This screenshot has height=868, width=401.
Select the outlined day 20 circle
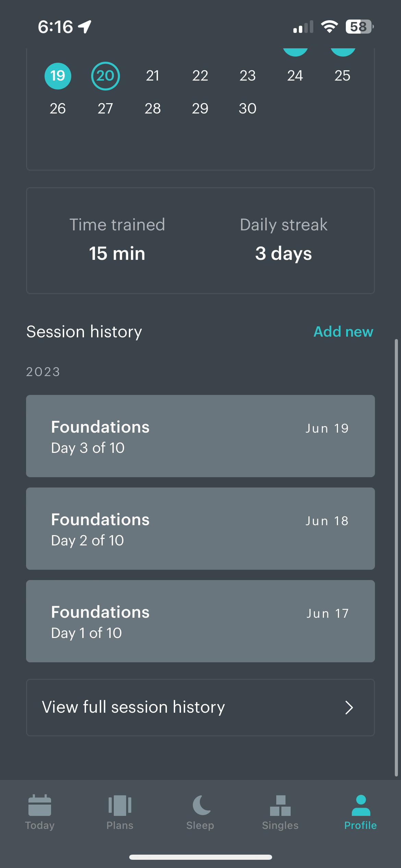[105, 76]
